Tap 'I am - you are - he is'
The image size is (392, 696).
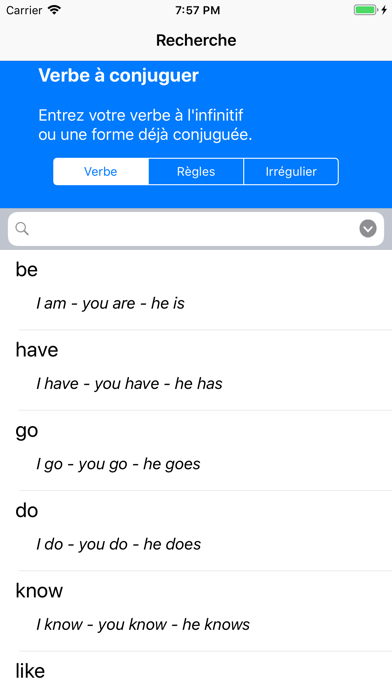point(110,304)
